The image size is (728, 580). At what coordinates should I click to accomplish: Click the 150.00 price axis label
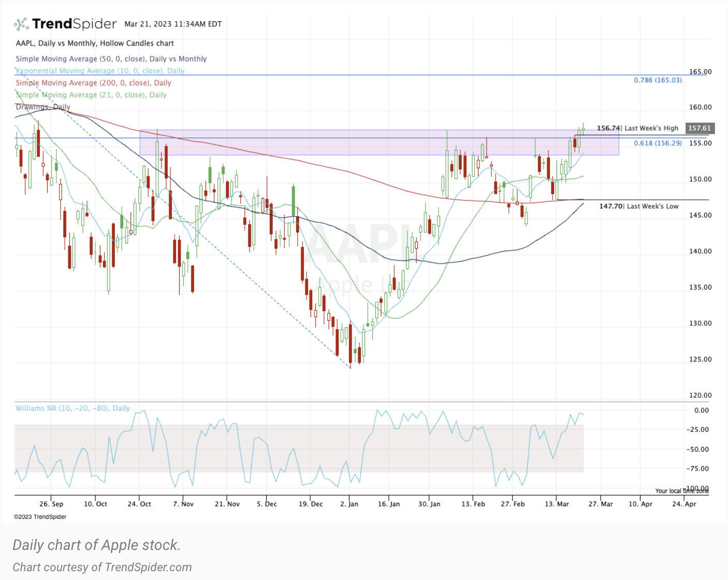click(700, 179)
